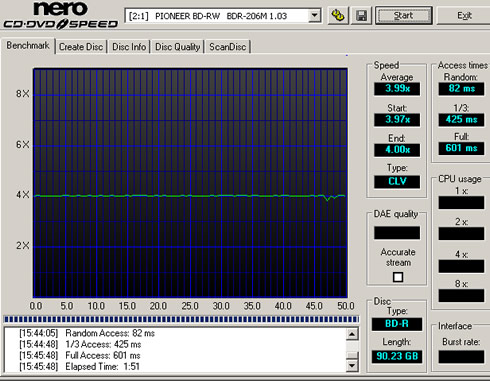The height and width of the screenshot is (381, 490).
Task: Click the green speed line in graph
Action: pos(189,196)
